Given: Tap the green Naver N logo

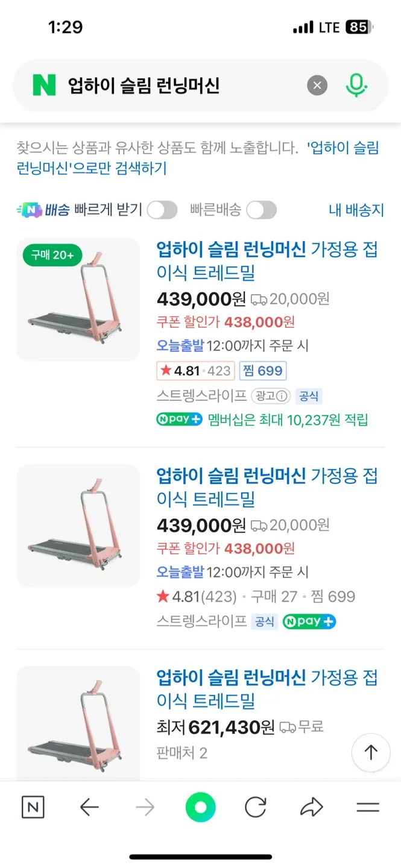Looking at the screenshot, I should (44, 86).
